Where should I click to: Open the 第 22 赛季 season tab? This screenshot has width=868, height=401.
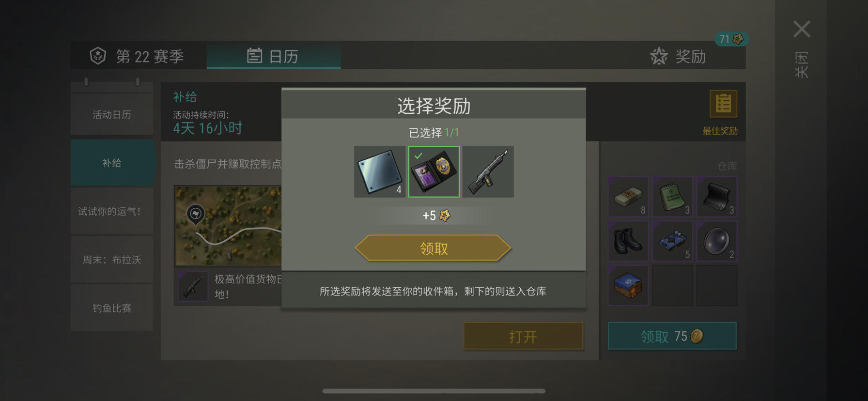tap(137, 56)
